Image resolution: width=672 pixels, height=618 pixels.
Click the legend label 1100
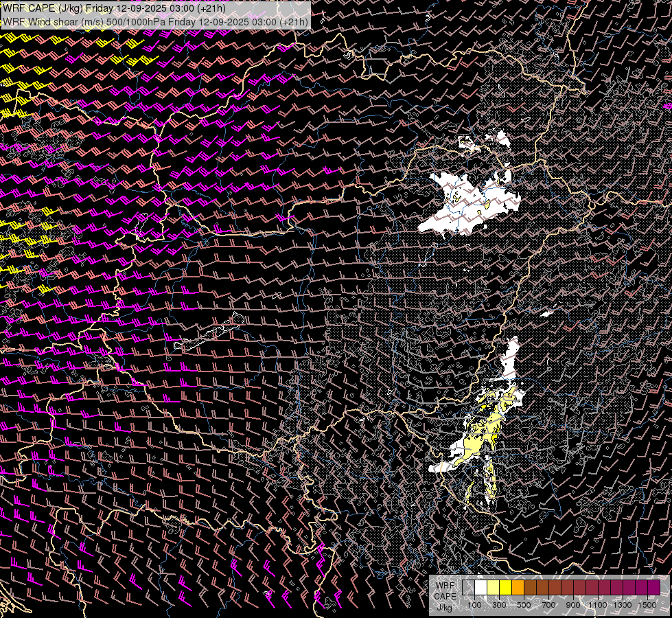pyautogui.click(x=598, y=605)
